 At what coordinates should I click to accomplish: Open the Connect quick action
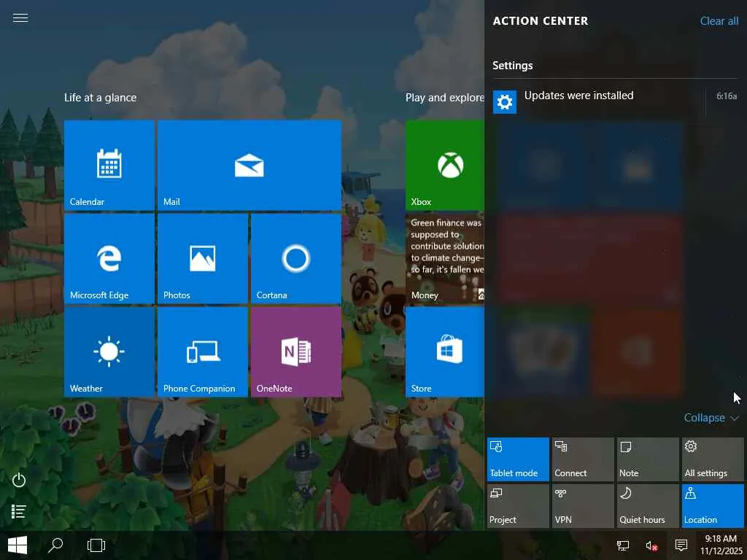583,459
